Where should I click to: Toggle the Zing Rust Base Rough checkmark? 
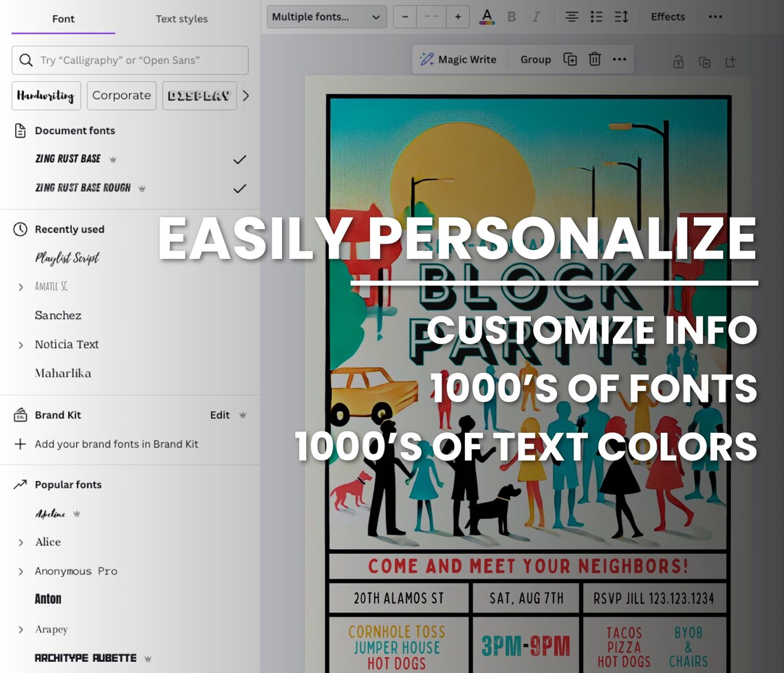(239, 189)
